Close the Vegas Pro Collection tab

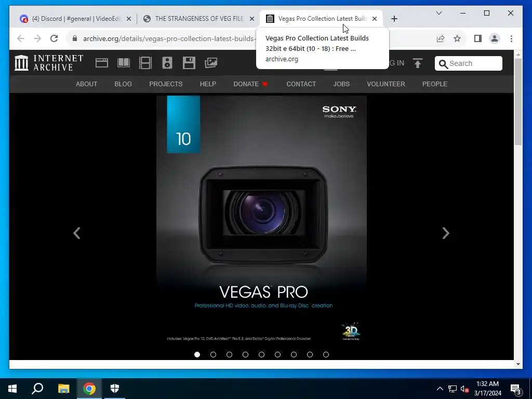tap(375, 19)
